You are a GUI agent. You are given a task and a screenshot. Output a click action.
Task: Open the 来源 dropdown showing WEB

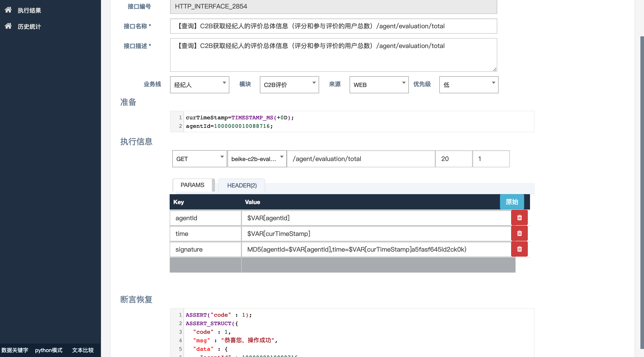coord(379,85)
